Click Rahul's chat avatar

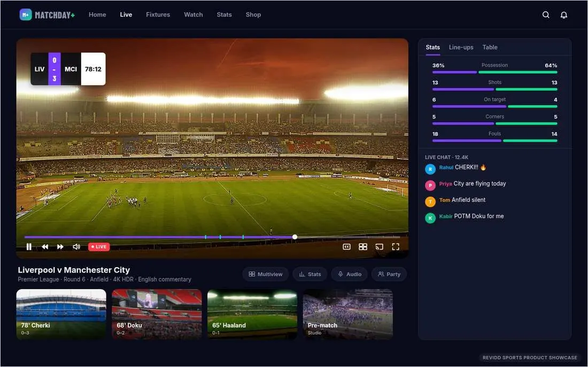click(430, 169)
